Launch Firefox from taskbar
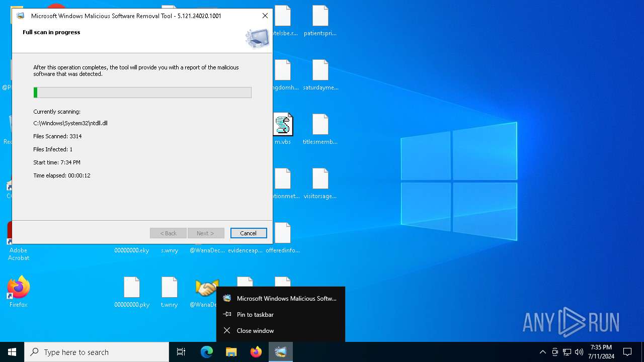Screen dimensions: 644x362 256,352
